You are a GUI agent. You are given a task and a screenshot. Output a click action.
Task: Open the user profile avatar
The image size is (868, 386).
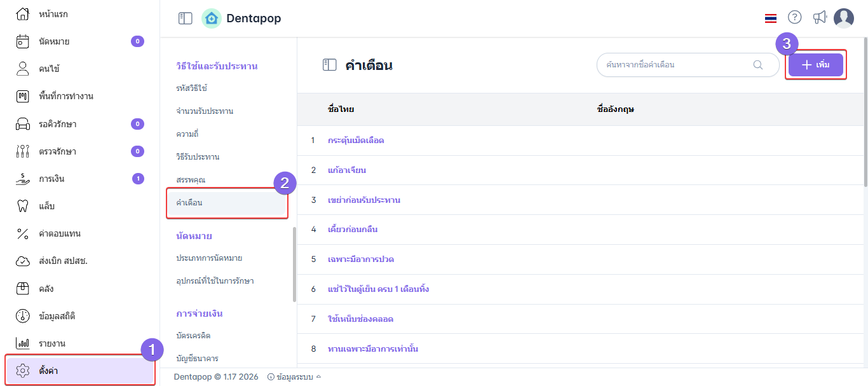[844, 18]
